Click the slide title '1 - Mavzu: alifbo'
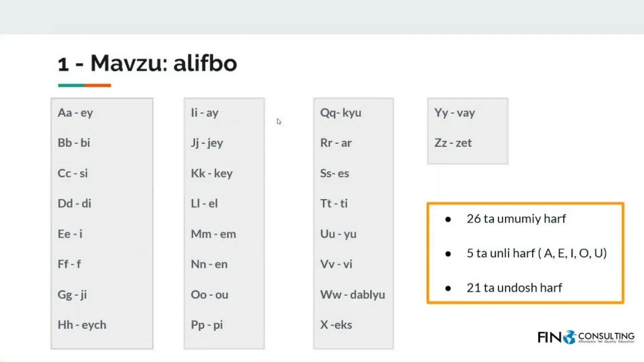This screenshot has height=362, width=644. pyautogui.click(x=147, y=64)
